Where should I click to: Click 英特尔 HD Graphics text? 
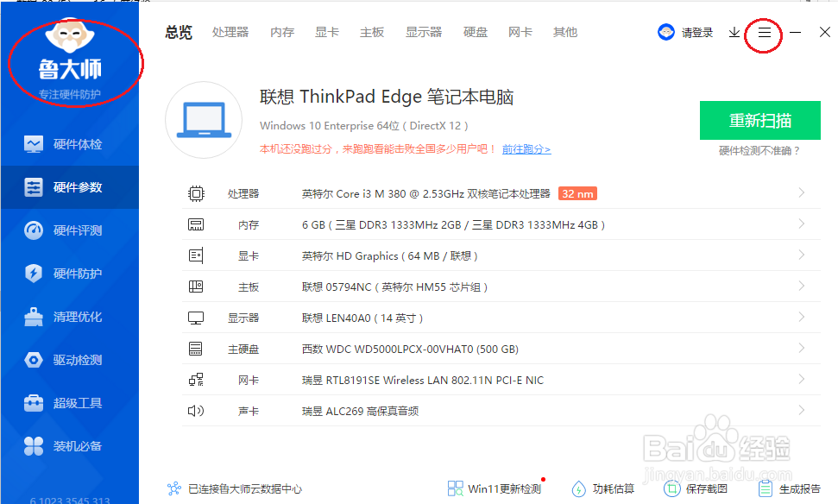coord(389,256)
